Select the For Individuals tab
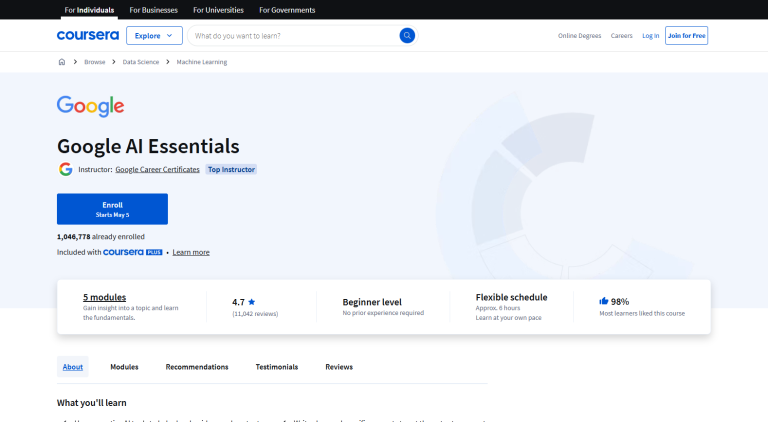Viewport: 768px width, 422px height. (x=89, y=10)
